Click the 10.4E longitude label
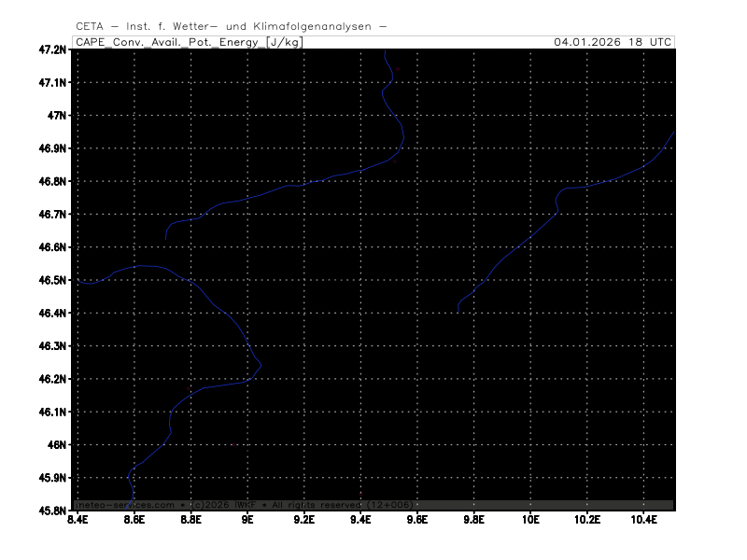The width and height of the screenshot is (747, 560). pyautogui.click(x=643, y=520)
